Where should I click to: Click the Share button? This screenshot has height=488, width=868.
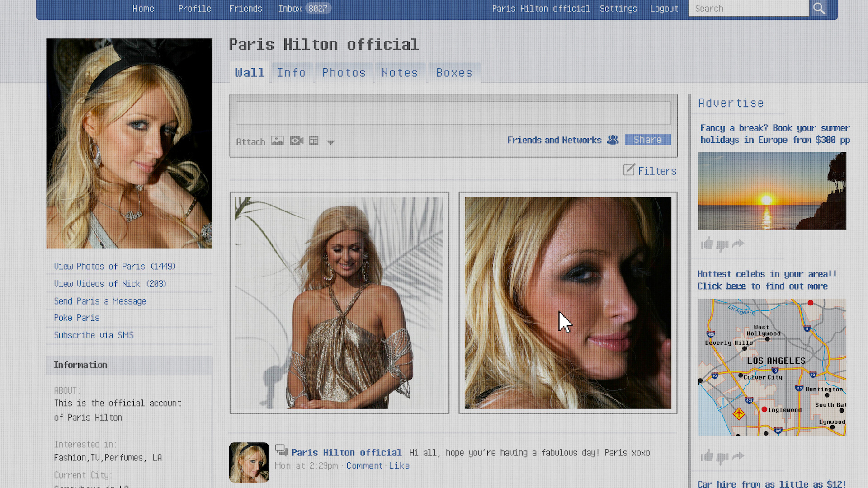[648, 140]
